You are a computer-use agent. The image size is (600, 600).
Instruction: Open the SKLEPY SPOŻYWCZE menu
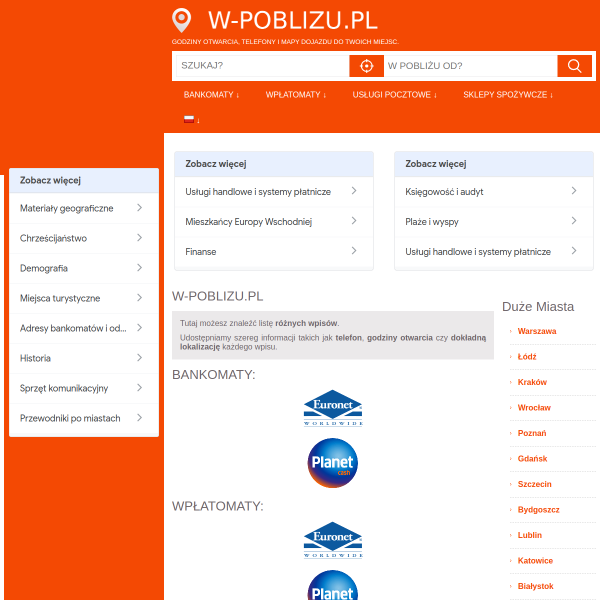508,95
